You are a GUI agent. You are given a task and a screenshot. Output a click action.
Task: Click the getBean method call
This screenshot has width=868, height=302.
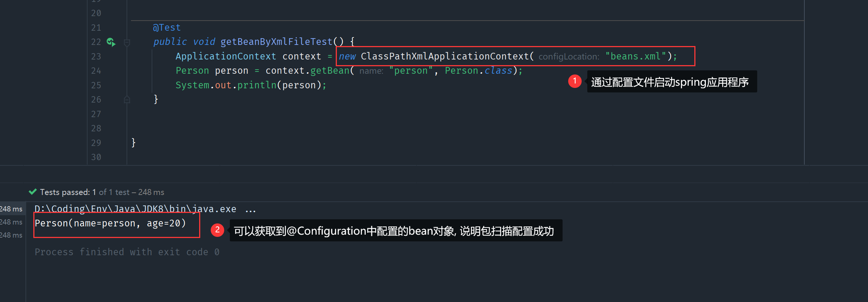(x=330, y=71)
